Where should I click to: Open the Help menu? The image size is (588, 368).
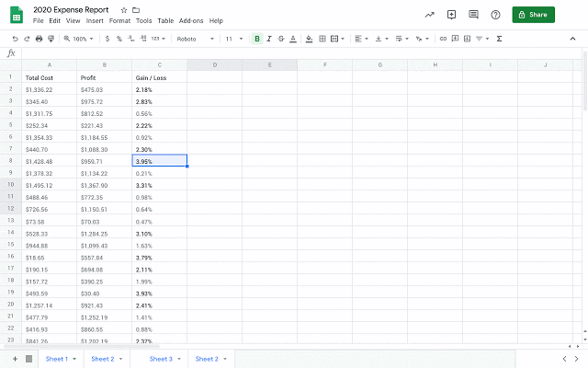point(216,20)
